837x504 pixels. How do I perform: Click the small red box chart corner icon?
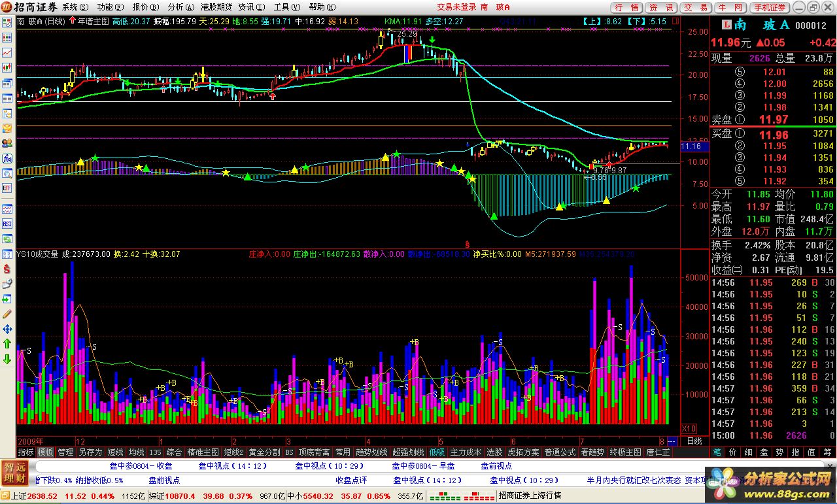pyautogui.click(x=675, y=21)
